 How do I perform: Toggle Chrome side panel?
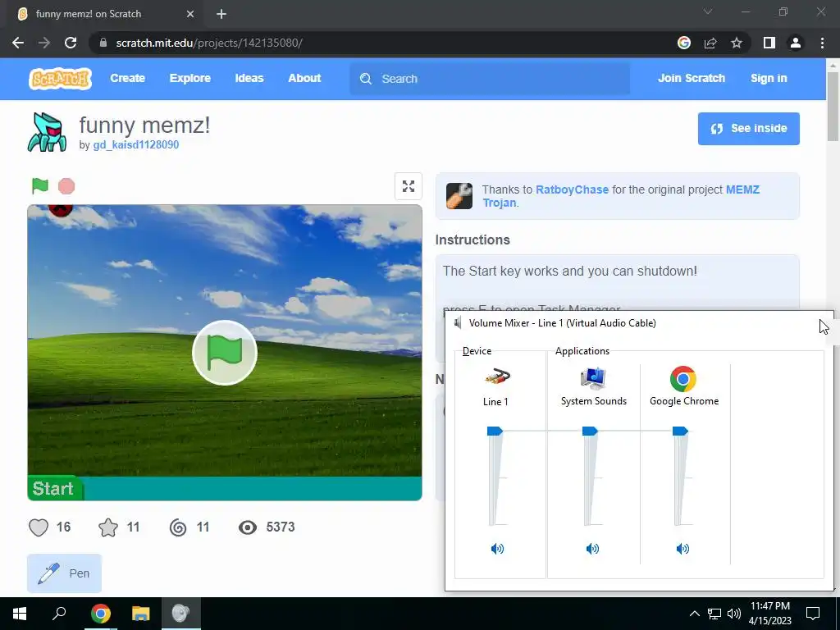pos(769,43)
